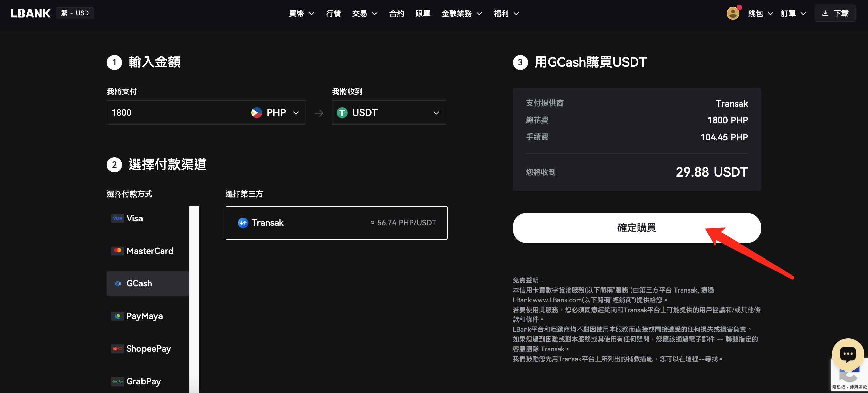Open the 合約 futures page

(397, 13)
